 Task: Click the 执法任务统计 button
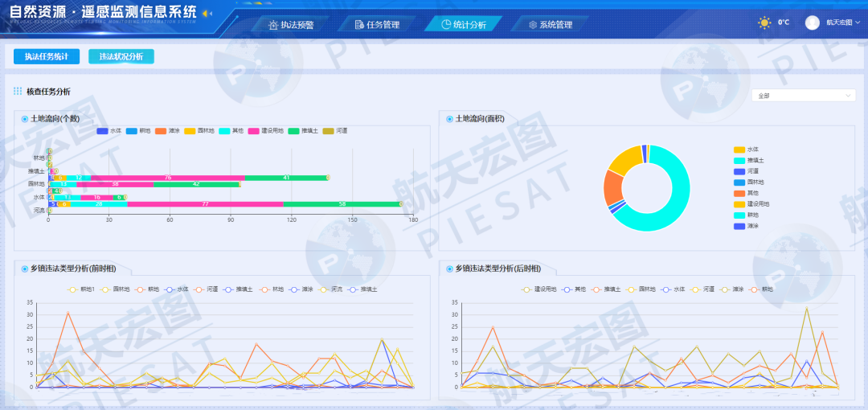47,57
